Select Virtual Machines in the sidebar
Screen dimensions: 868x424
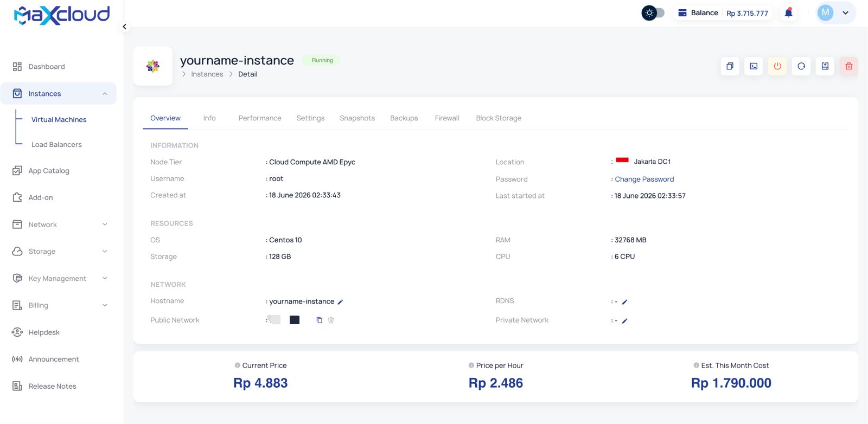(x=59, y=120)
